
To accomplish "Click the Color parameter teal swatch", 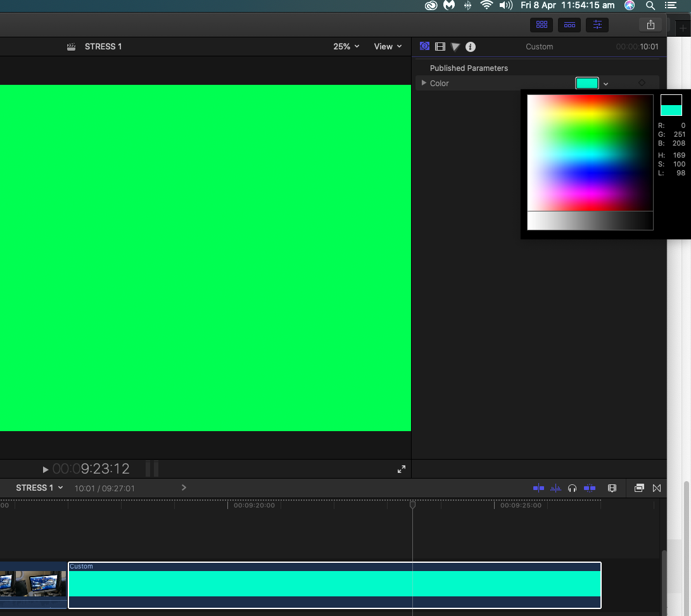I will click(x=586, y=83).
